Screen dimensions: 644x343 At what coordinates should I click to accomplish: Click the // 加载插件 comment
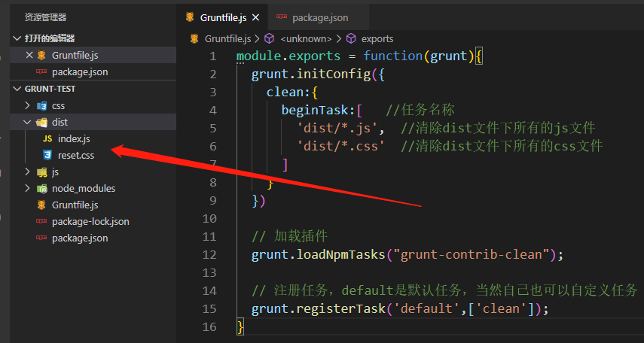coord(289,236)
